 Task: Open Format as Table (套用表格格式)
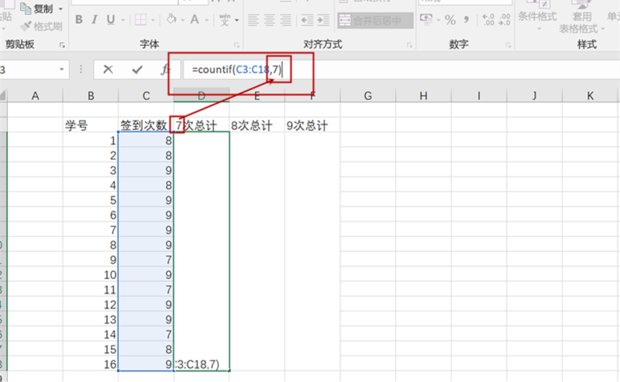pos(582,18)
